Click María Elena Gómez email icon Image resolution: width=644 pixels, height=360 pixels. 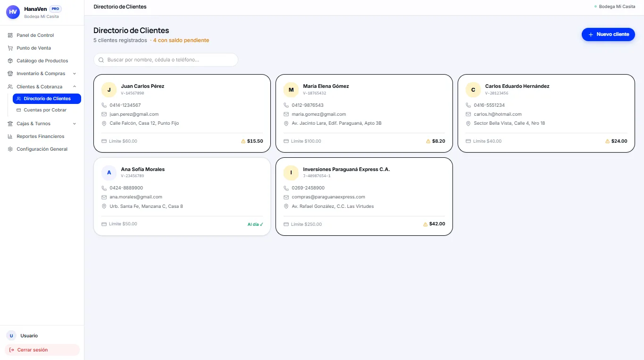[286, 114]
